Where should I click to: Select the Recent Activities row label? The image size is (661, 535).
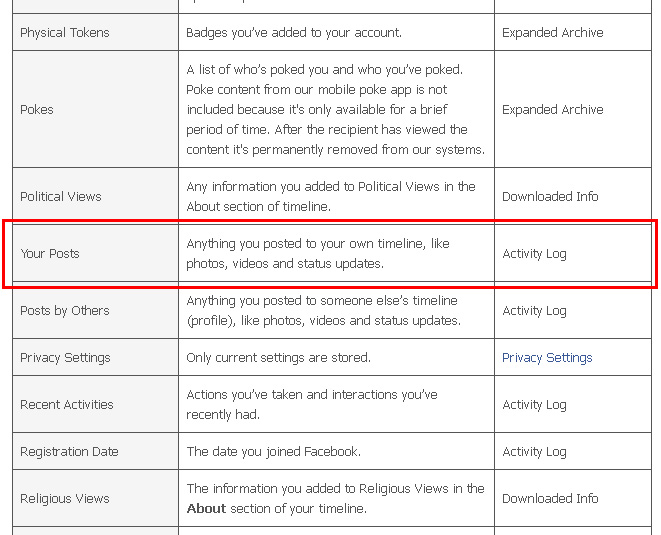coord(67,405)
